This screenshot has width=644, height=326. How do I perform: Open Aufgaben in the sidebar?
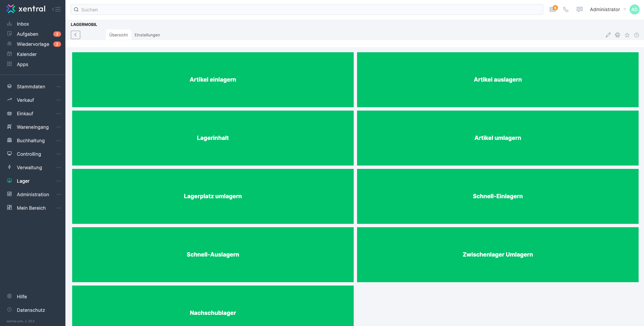pyautogui.click(x=28, y=34)
